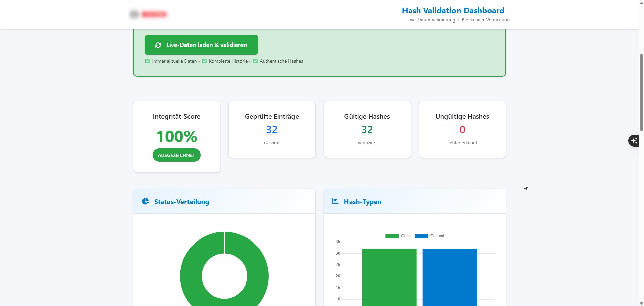The height and width of the screenshot is (306, 644).
Task: Click the Authentische Hashes checkmark
Action: coord(255,61)
